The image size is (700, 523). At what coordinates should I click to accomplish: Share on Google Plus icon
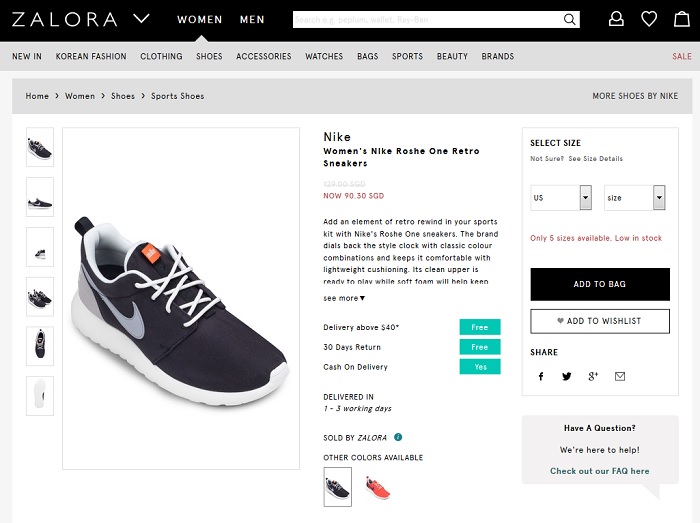[593, 376]
